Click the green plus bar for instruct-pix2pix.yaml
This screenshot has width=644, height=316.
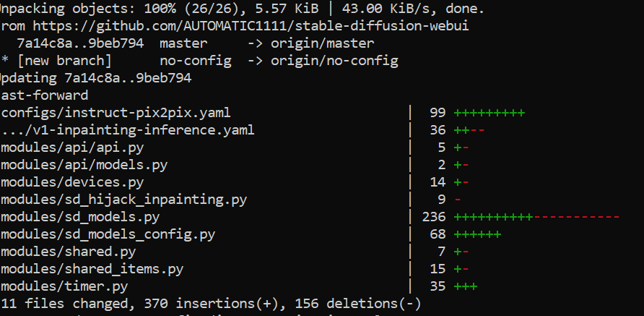pyautogui.click(x=489, y=113)
